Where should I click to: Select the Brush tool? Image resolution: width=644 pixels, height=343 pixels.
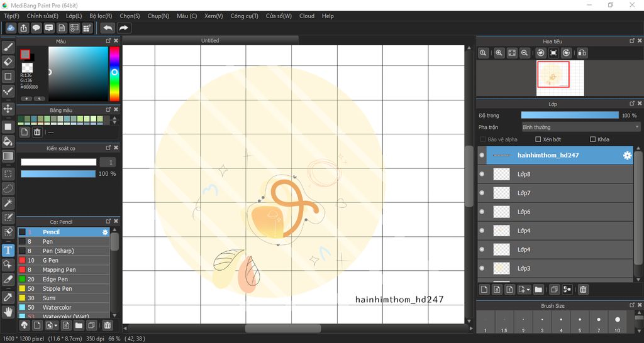8,48
